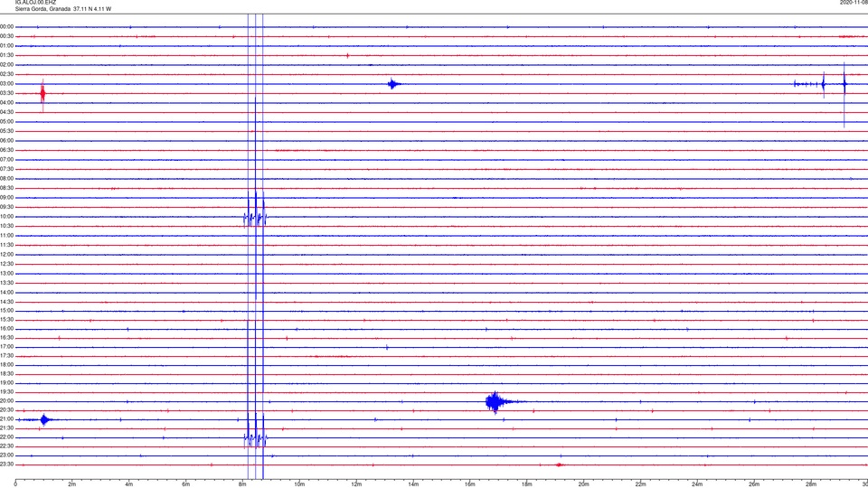The height and width of the screenshot is (488, 868).
Task: Click the small red event on 23:30 trace
Action: coord(559,465)
